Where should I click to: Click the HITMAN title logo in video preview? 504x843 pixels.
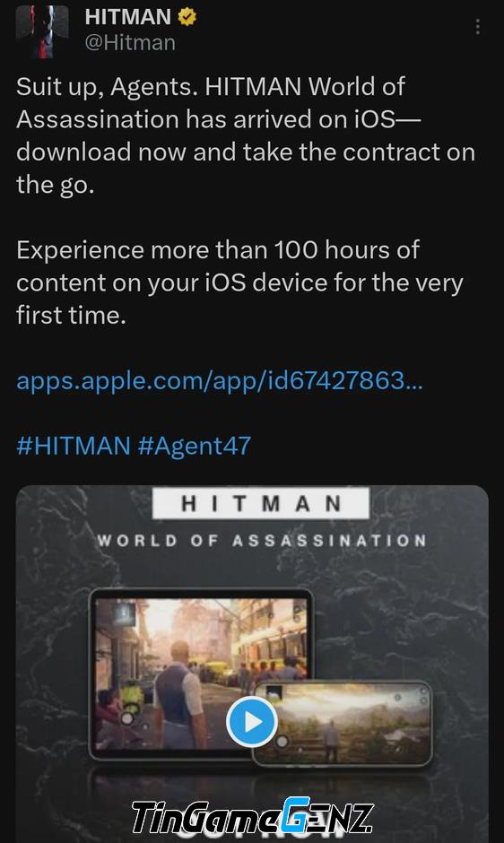pos(261,503)
